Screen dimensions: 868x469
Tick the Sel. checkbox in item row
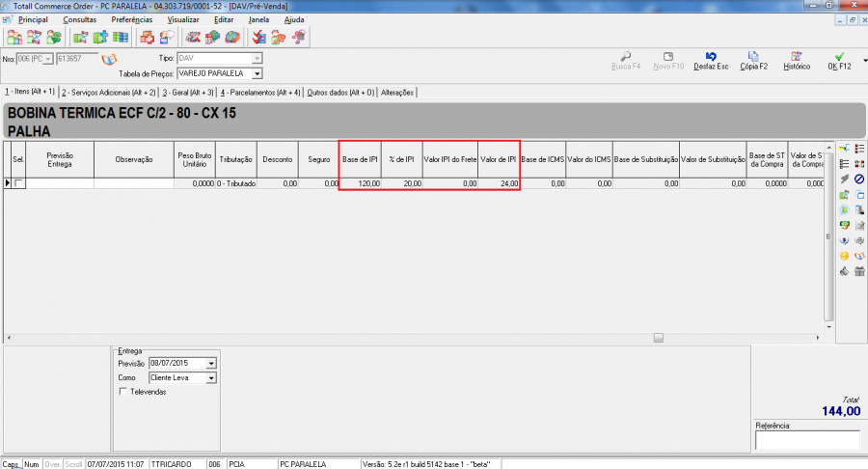pos(18,182)
